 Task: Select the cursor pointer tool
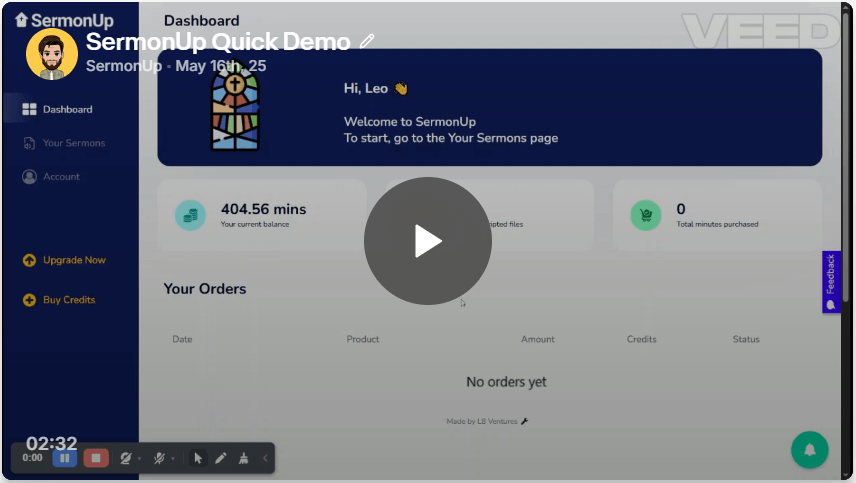click(198, 458)
